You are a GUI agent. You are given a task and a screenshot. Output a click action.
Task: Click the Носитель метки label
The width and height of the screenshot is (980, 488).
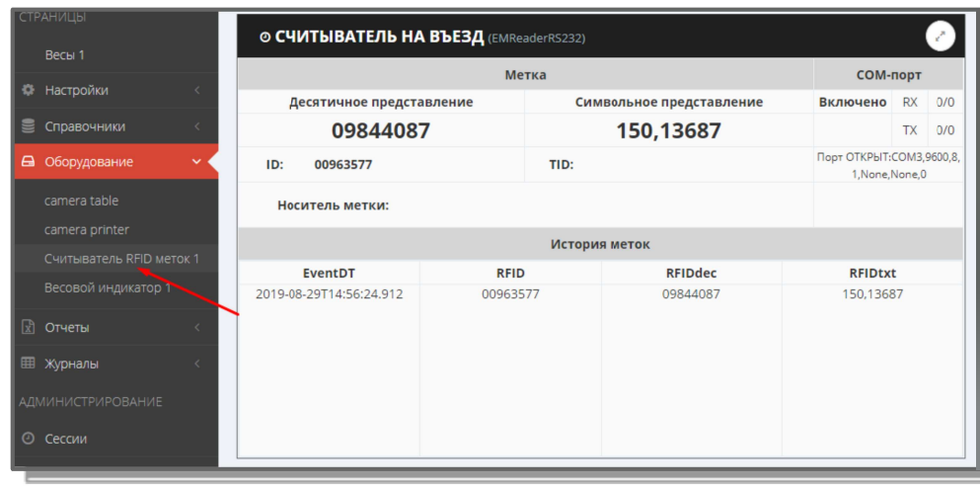pyautogui.click(x=334, y=205)
